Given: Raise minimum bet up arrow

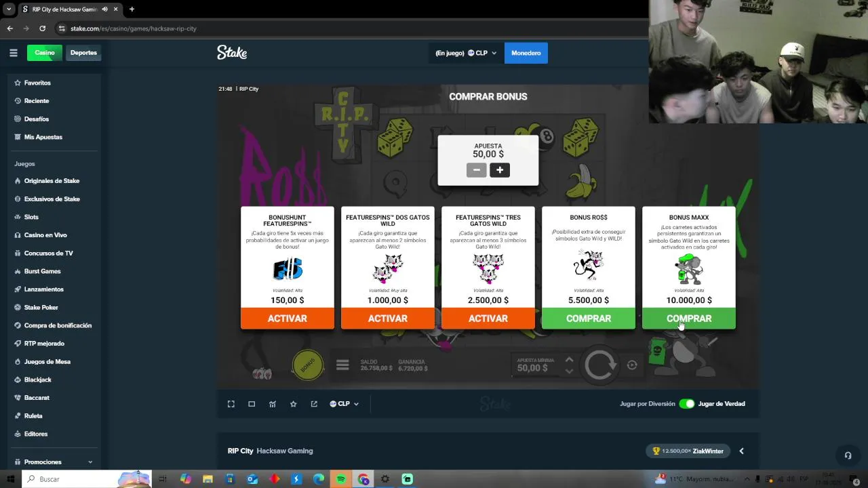Looking at the screenshot, I should [570, 360].
